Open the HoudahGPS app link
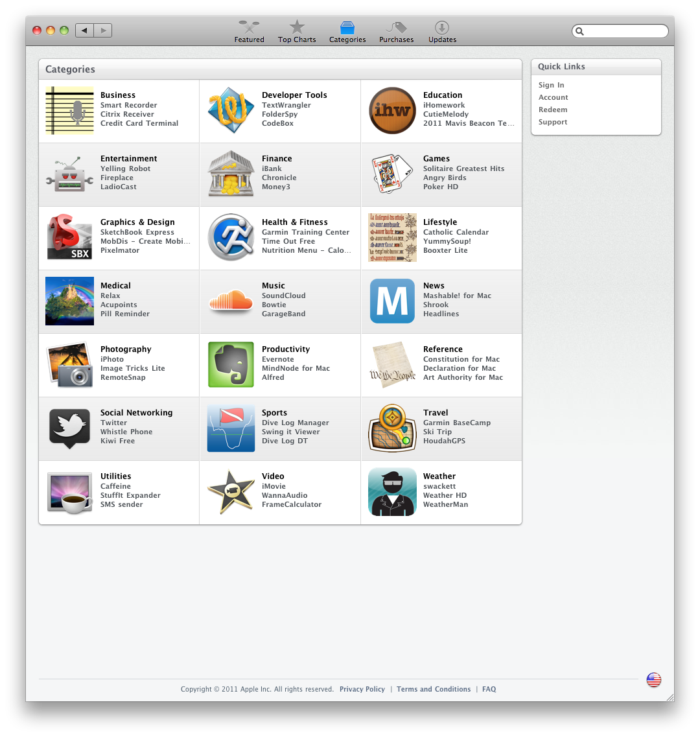Screen dimensions: 700x737 [444, 440]
